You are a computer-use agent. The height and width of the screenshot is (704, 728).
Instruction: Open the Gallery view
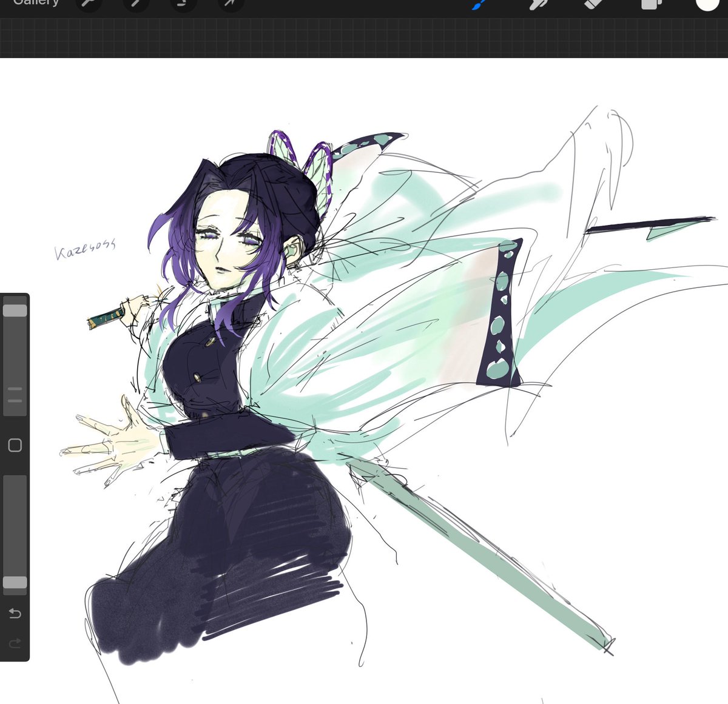point(36,2)
